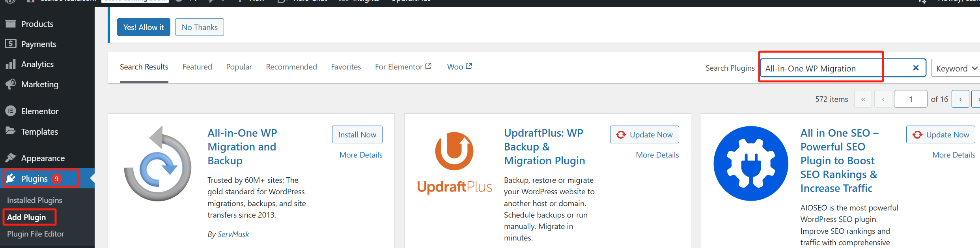Switch to the Recommended tab
The image size is (980, 248).
coord(291,67)
